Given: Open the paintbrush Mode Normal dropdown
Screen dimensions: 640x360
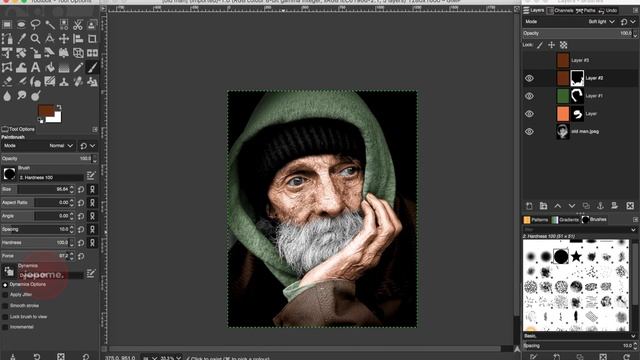Looking at the screenshot, I should coord(38,146).
